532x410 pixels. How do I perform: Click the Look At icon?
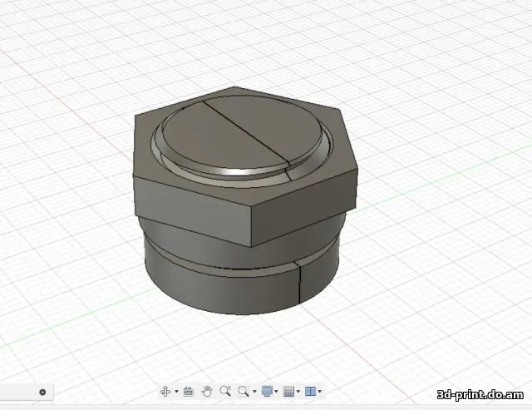click(189, 391)
